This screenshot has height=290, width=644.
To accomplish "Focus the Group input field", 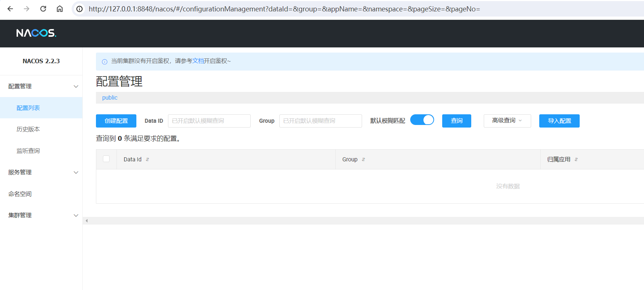I will coord(321,121).
